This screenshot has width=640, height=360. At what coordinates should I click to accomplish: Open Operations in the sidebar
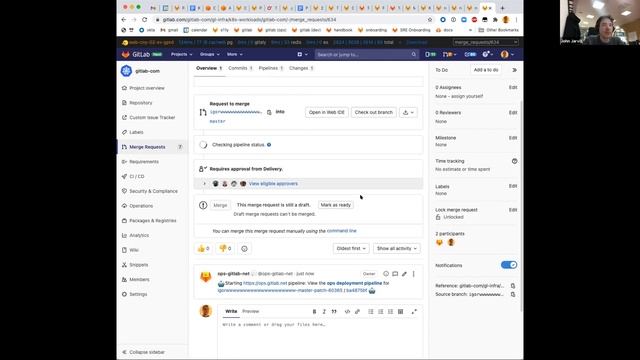[138, 206]
